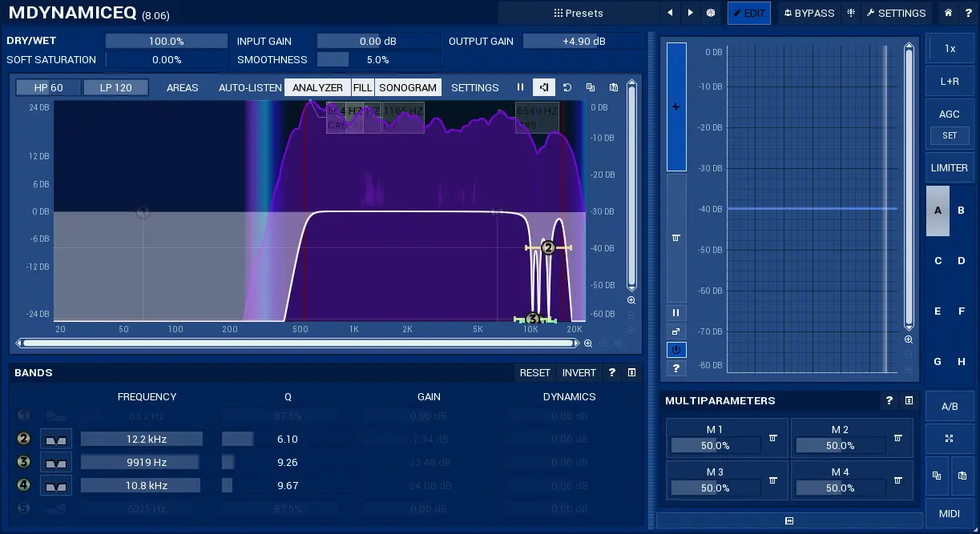Toggle the EDIT mode button
The width and height of the screenshot is (980, 534).
pyautogui.click(x=749, y=13)
